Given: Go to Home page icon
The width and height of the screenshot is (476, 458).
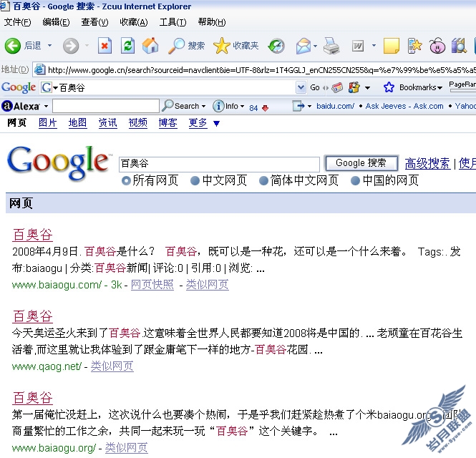Looking at the screenshot, I should pos(150,46).
